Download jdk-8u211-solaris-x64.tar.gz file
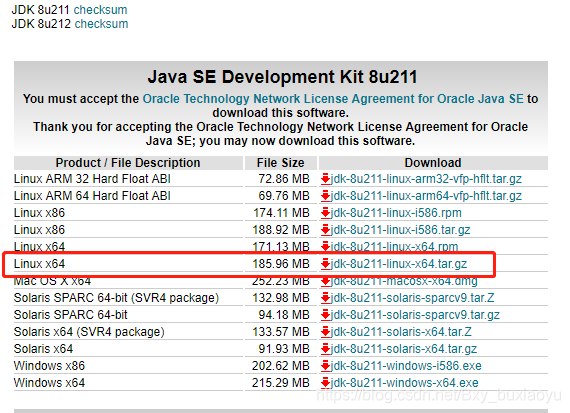The width and height of the screenshot is (570, 413). [x=404, y=349]
